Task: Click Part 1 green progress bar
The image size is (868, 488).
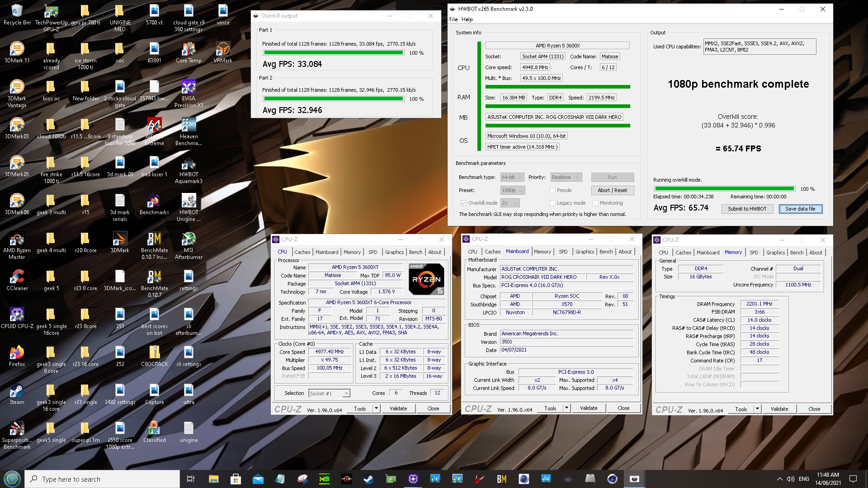Action: (333, 53)
